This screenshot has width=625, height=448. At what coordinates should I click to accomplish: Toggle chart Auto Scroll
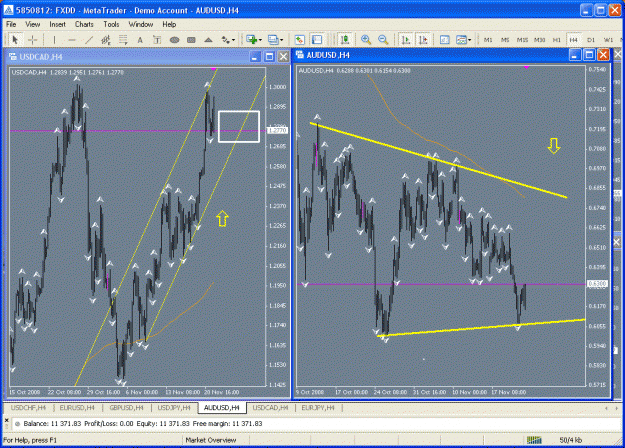point(406,39)
